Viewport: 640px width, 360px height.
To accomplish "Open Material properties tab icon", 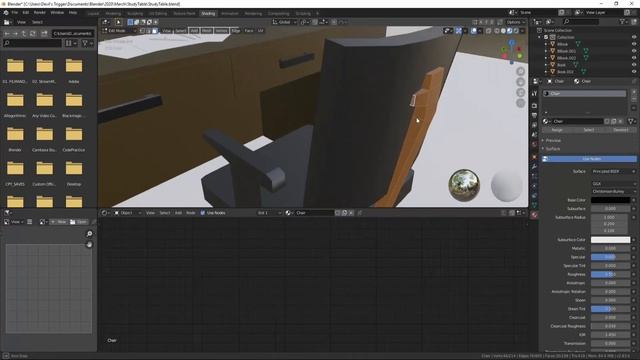I will [534, 215].
